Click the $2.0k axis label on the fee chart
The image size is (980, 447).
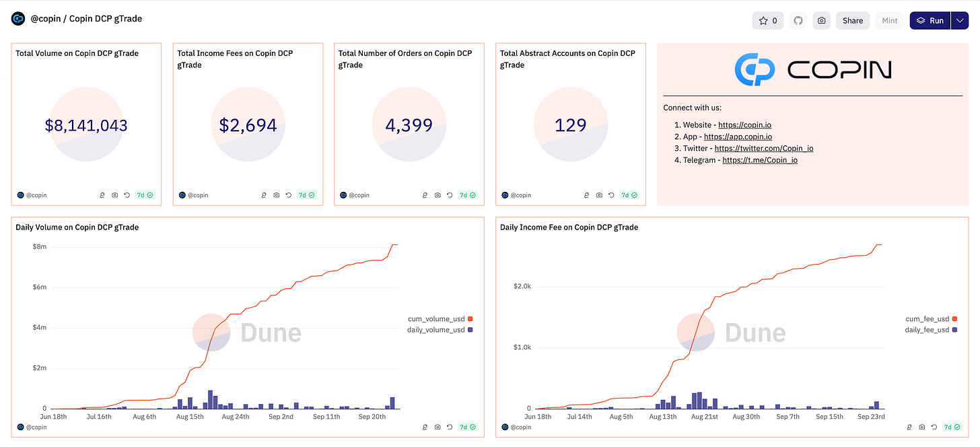click(x=522, y=286)
